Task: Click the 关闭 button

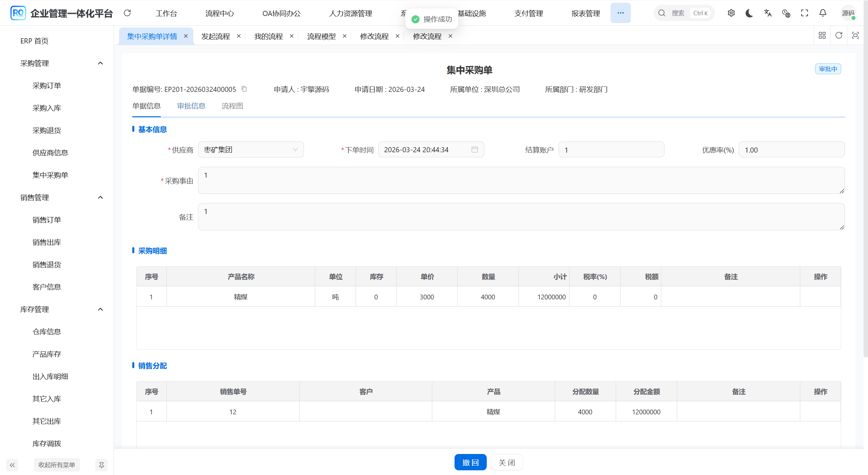Action: coord(506,462)
